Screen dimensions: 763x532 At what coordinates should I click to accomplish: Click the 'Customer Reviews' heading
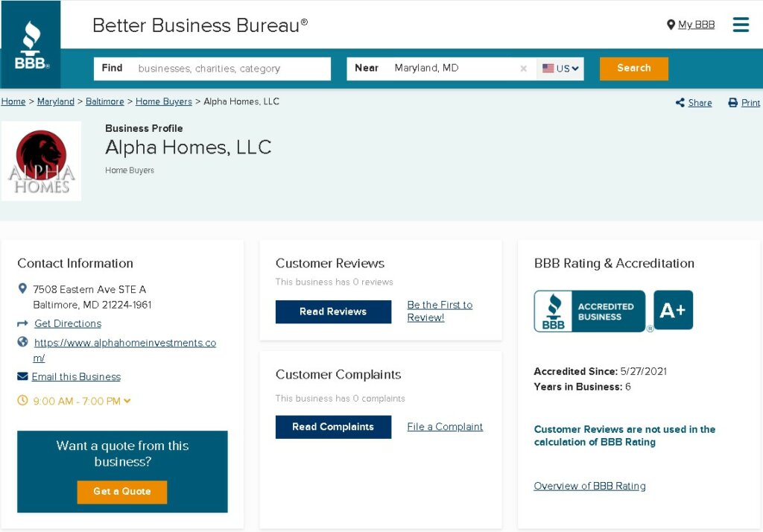(x=330, y=263)
